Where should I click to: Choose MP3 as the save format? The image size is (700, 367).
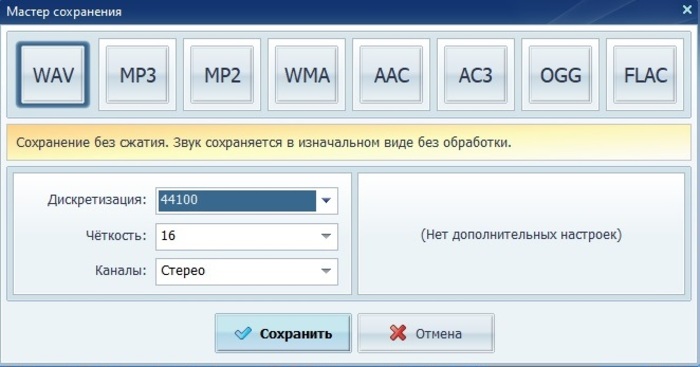pyautogui.click(x=138, y=75)
